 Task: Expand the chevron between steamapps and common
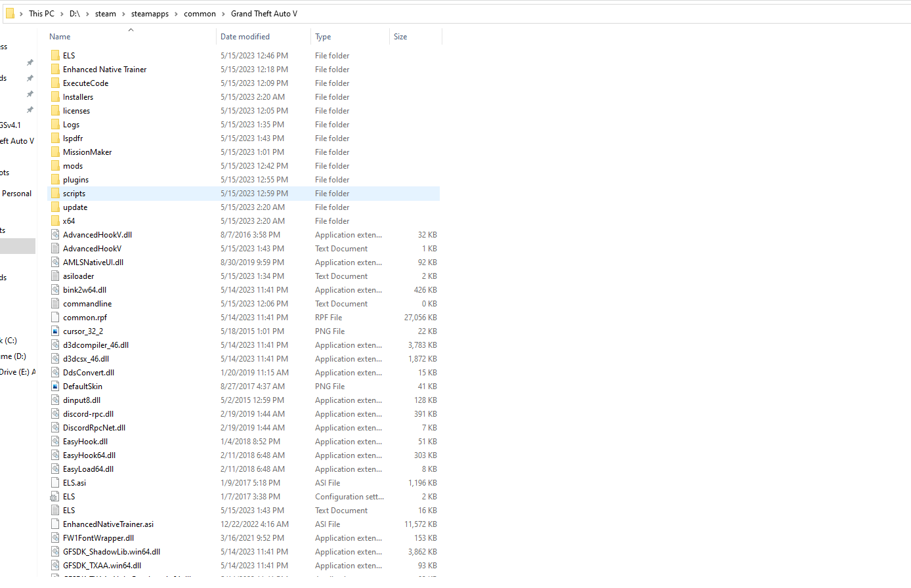[176, 14]
